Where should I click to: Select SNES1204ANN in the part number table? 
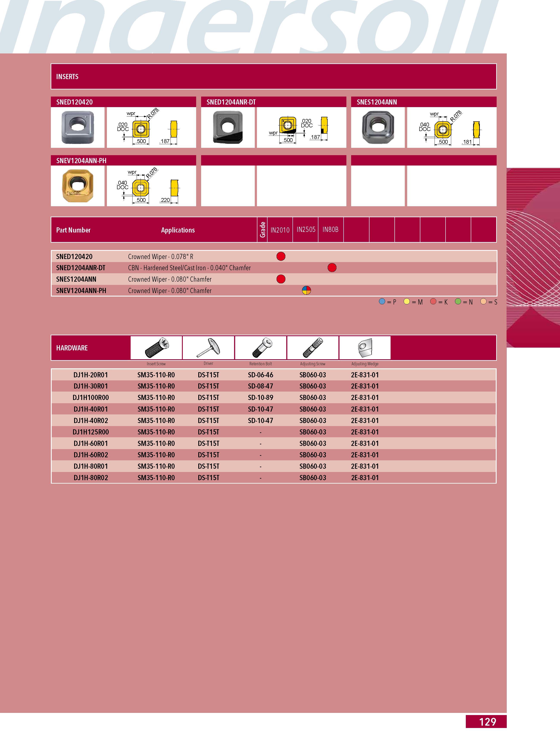[76, 280]
